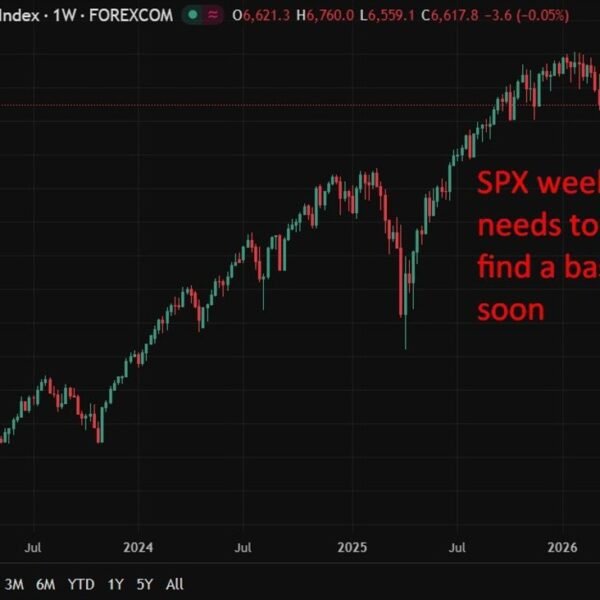Click the 2026 label on time axis
Screen dimensions: 600x600
(562, 547)
